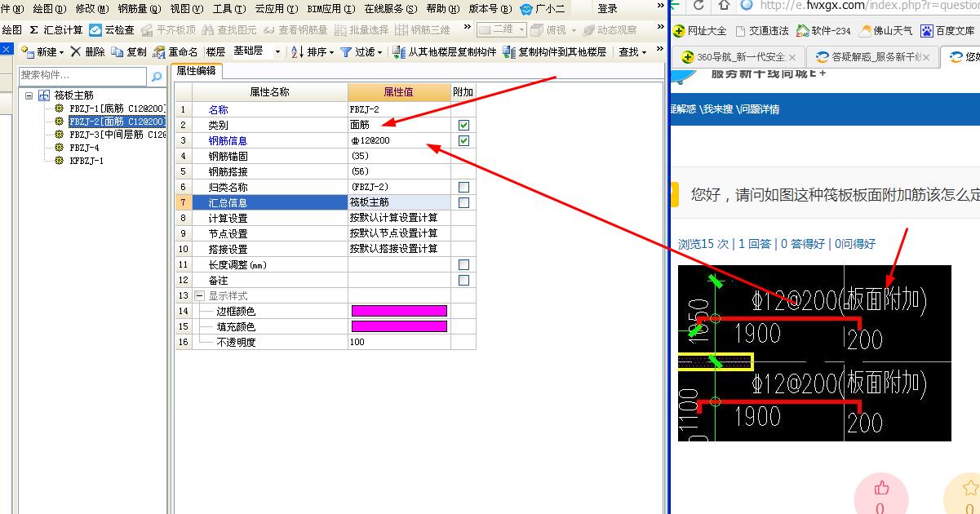Collapse 显示样式 property group

199,295
